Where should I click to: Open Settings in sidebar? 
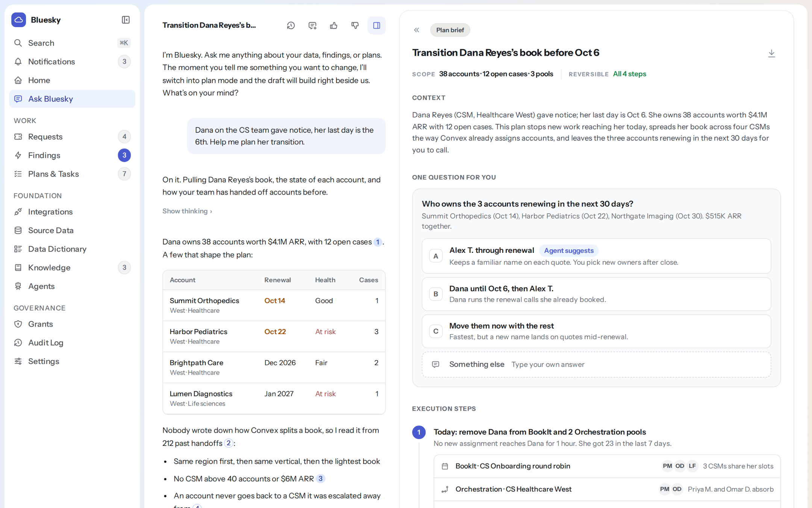(72, 361)
